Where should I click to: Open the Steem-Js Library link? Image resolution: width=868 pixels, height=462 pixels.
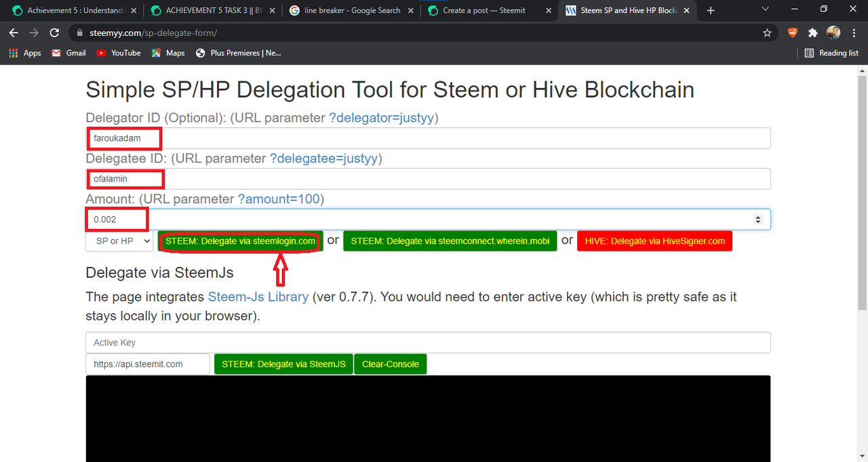click(258, 297)
